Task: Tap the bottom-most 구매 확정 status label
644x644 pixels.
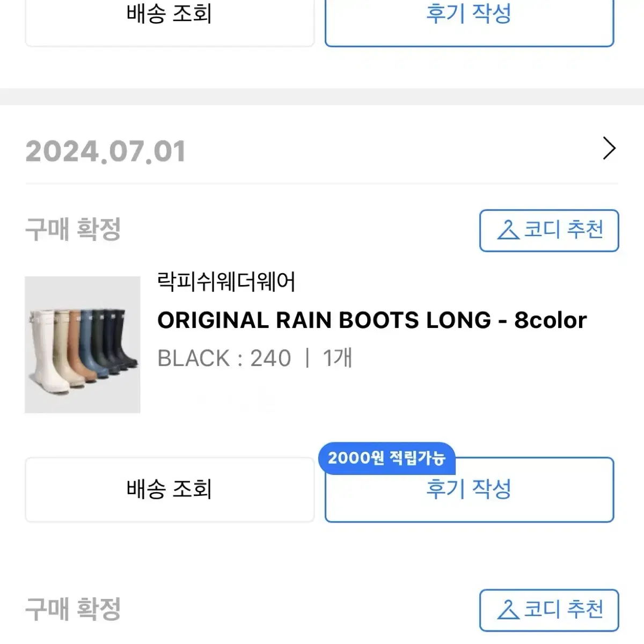Action: click(73, 610)
